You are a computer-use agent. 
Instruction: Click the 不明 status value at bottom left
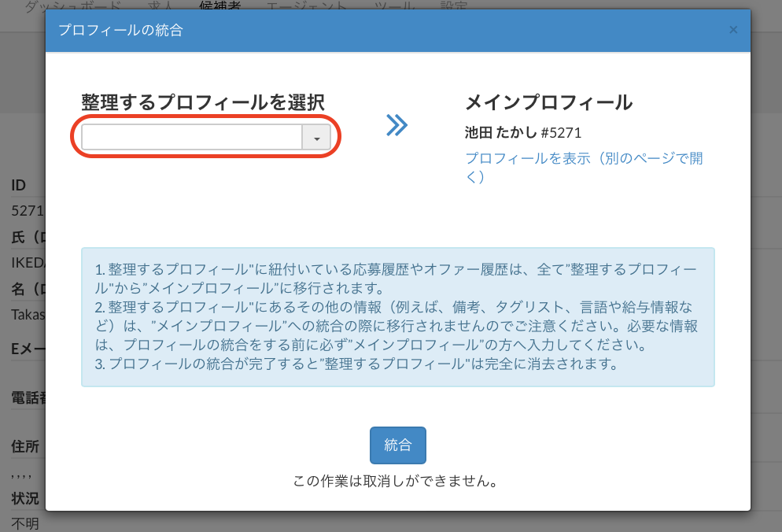tap(25, 523)
